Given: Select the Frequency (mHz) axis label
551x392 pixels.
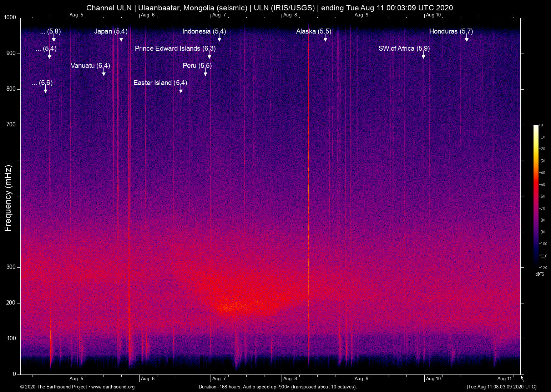Looking at the screenshot, I should 8,198.
